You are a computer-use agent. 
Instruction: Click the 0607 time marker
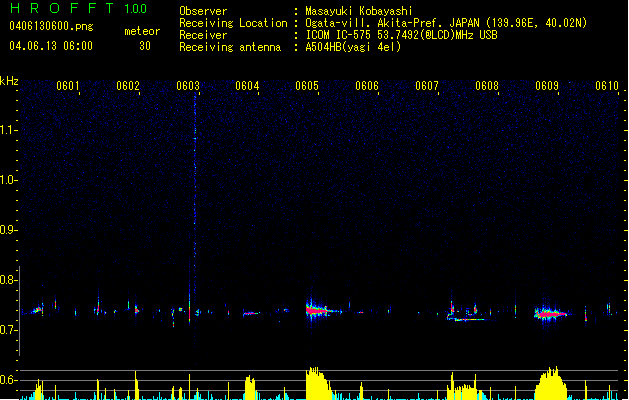[x=427, y=86]
